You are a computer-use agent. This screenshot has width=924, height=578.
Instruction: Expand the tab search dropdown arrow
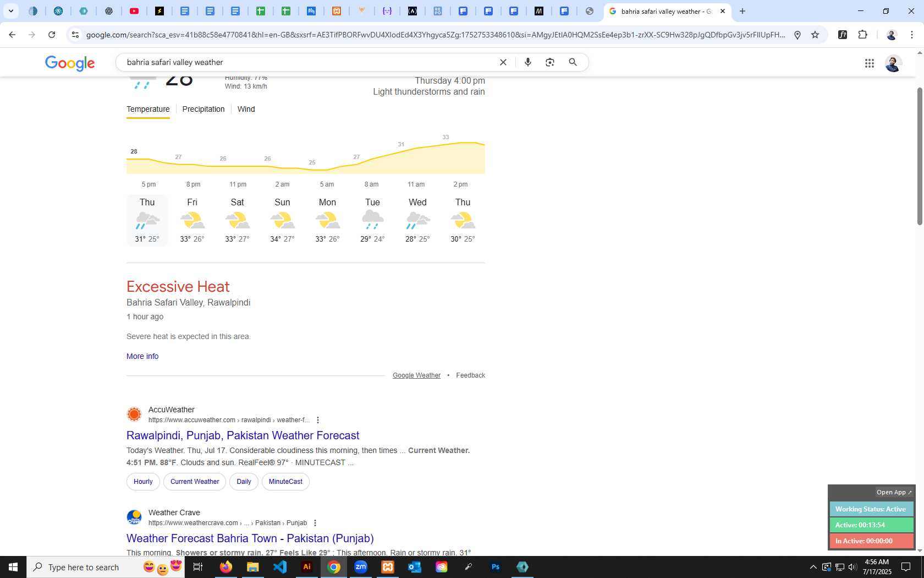tap(10, 11)
